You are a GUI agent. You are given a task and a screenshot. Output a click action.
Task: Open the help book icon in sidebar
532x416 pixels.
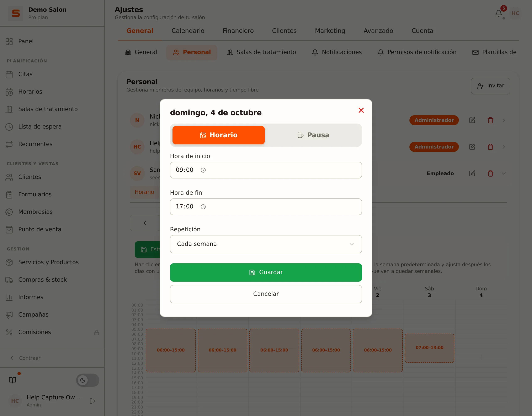click(12, 380)
